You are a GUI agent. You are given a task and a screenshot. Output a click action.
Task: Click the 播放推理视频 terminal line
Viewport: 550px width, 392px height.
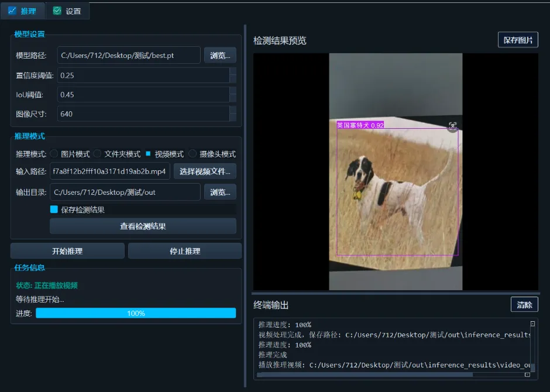tap(394, 365)
